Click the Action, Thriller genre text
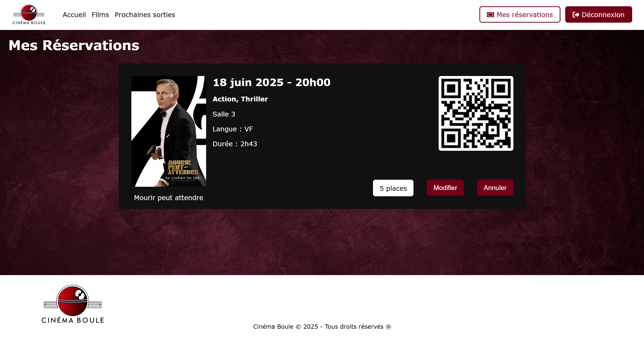Screen dimensions: 644x337 click(240, 99)
